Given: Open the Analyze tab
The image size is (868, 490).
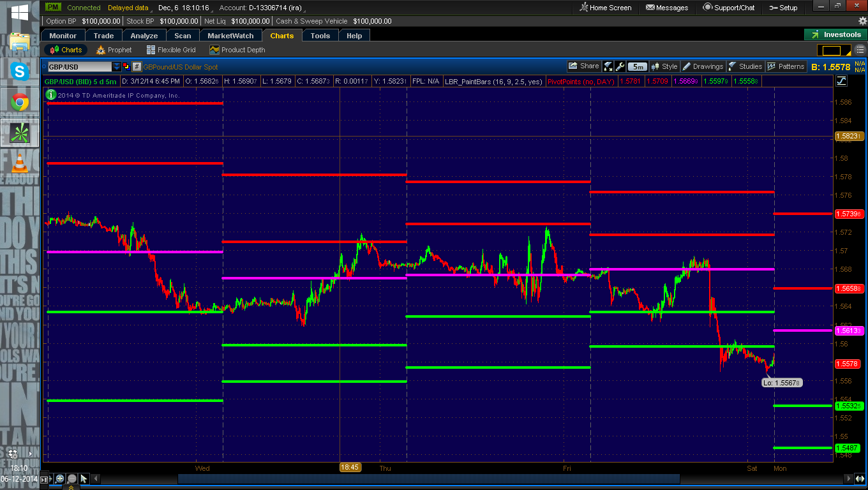Looking at the screenshot, I should pos(144,36).
